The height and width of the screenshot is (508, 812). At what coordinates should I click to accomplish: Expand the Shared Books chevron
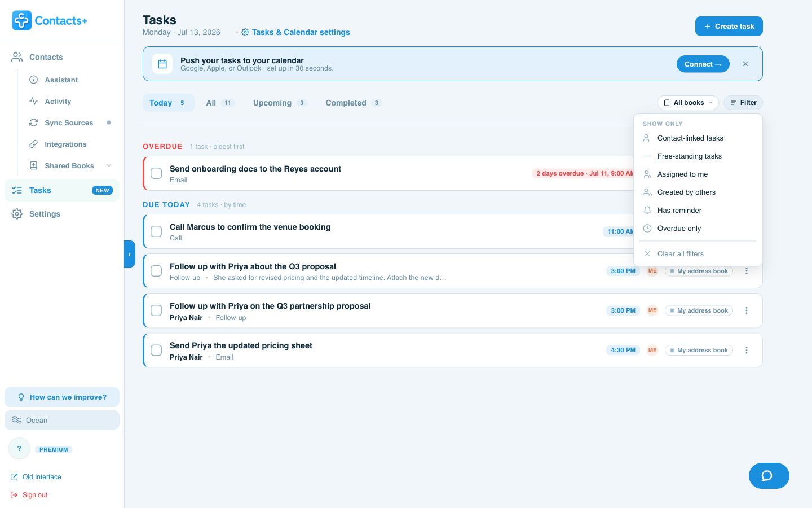[109, 166]
